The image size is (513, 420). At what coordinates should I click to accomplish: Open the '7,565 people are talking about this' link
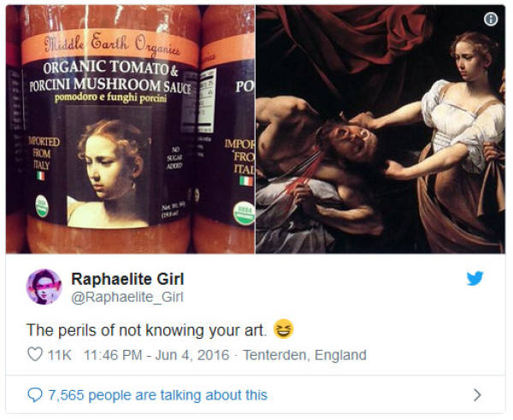[x=158, y=395]
